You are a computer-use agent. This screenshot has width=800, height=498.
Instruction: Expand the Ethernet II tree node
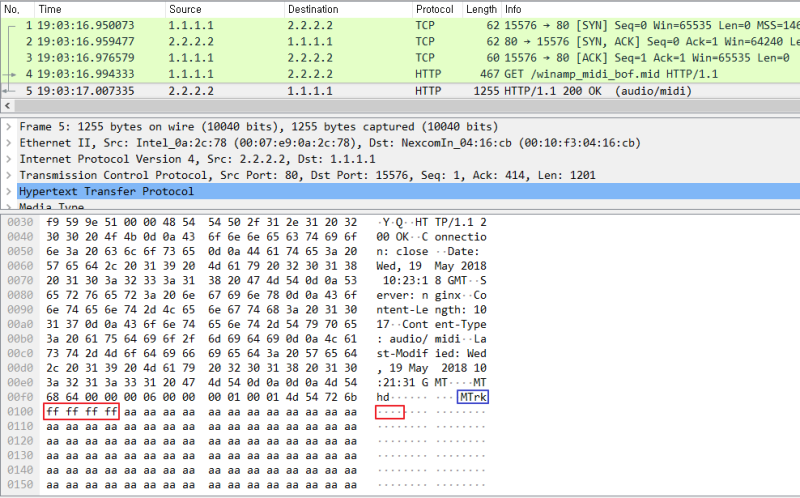(x=8, y=143)
